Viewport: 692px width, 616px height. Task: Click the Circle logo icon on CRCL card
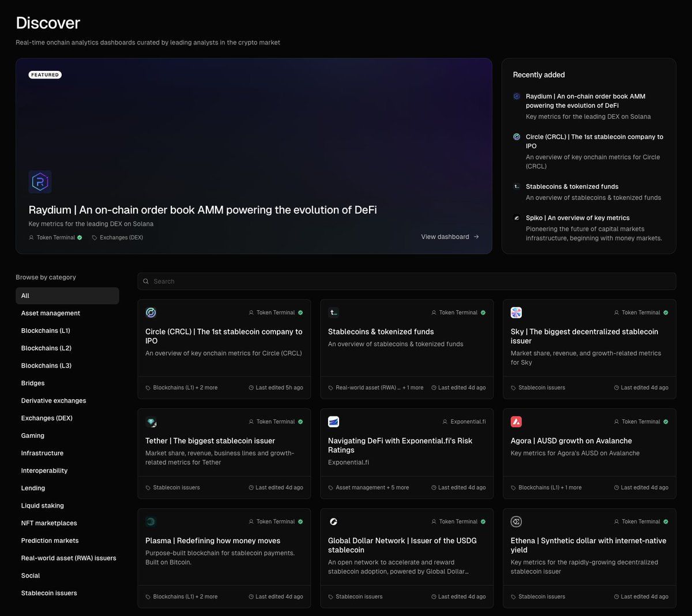click(151, 313)
